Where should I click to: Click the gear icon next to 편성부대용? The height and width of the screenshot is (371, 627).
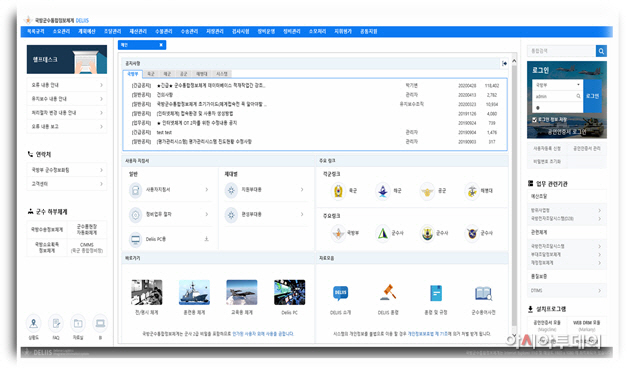pyautogui.click(x=231, y=215)
